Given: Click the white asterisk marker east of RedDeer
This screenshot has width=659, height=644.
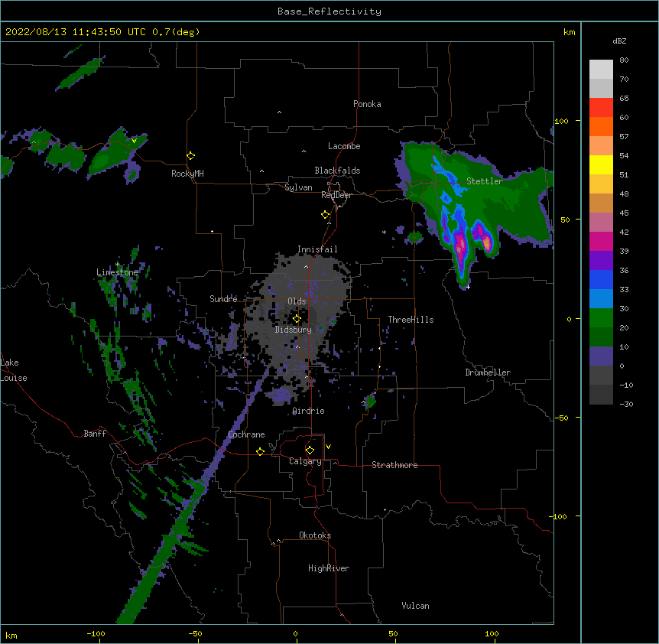Looking at the screenshot, I should tap(384, 232).
